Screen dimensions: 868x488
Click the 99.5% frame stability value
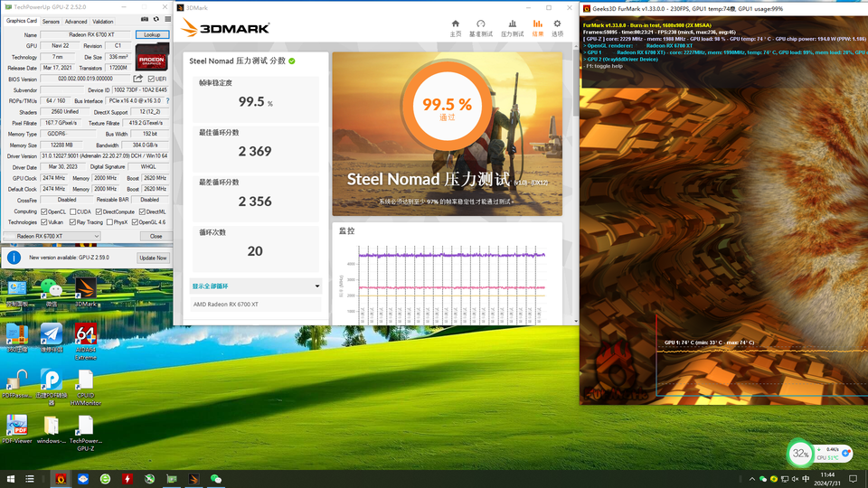255,102
